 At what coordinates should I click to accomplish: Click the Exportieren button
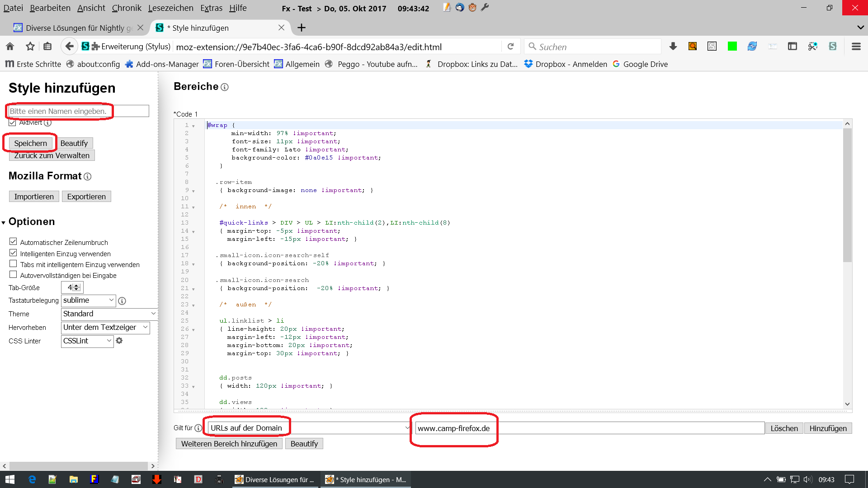tap(86, 197)
